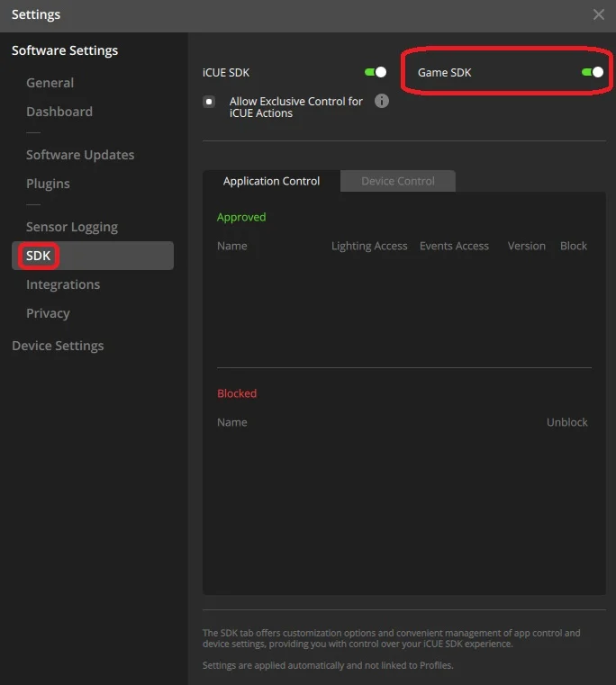Screen dimensions: 616x685
Task: Switch to the Application Control tab
Action: [x=271, y=181]
